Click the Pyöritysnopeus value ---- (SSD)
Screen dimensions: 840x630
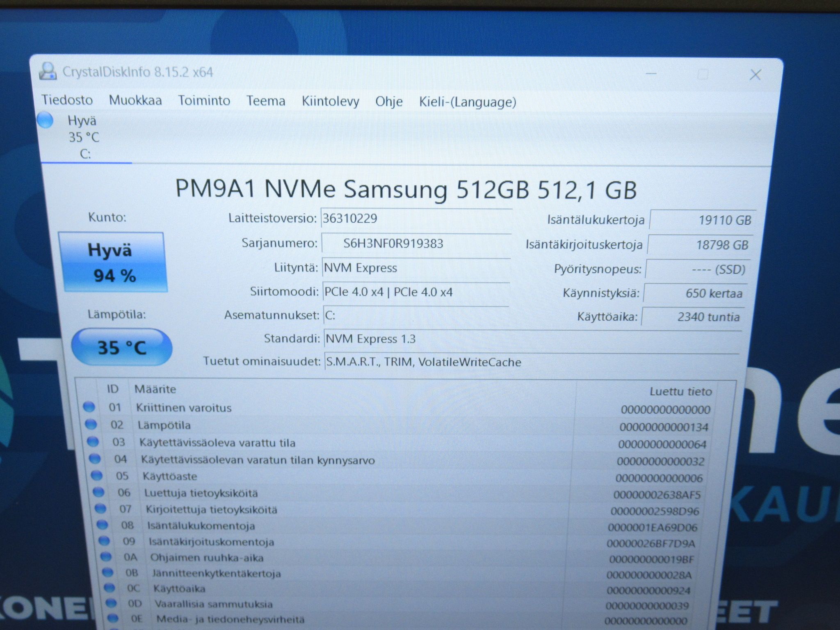click(698, 269)
